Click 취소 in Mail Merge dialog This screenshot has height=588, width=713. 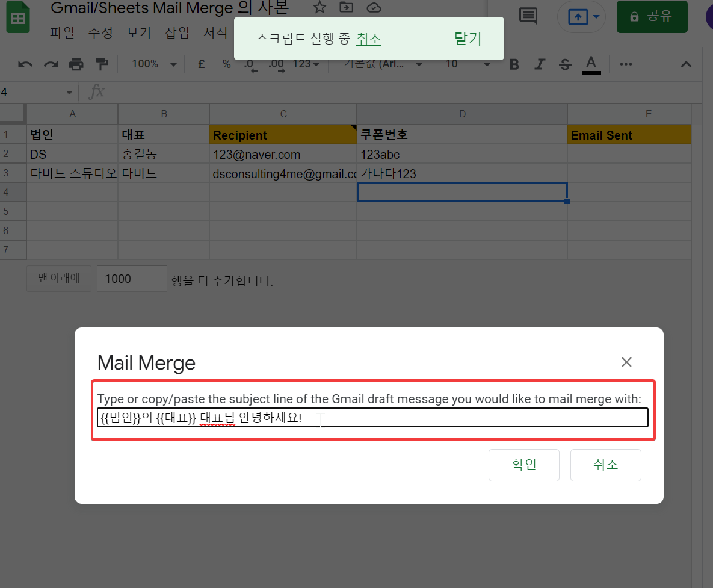pos(606,465)
